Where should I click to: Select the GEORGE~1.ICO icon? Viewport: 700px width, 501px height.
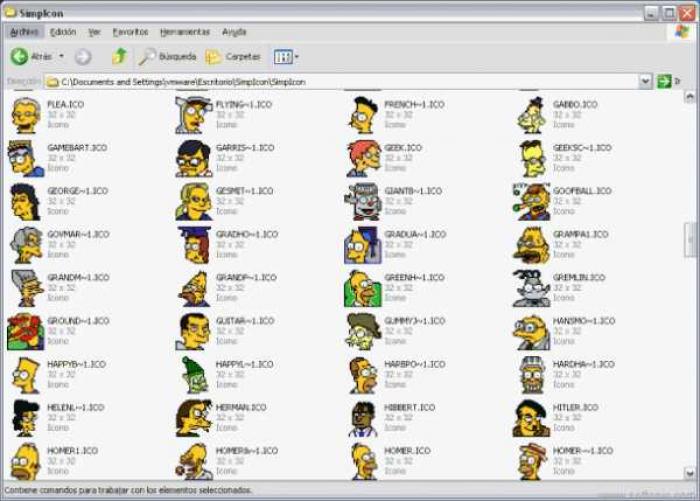25,202
